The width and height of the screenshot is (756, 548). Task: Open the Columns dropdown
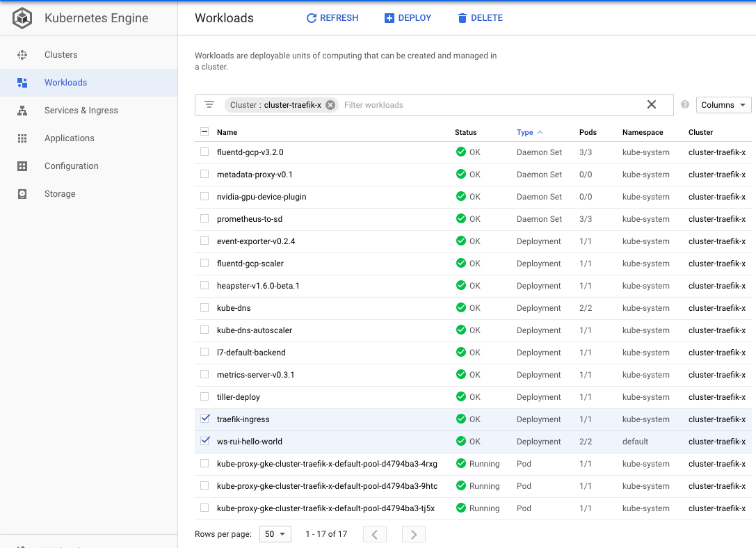(723, 105)
